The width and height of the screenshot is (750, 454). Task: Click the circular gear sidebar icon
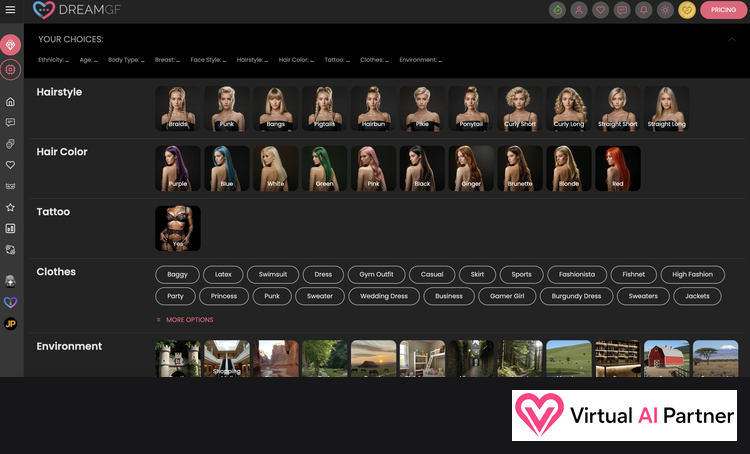tap(11, 70)
